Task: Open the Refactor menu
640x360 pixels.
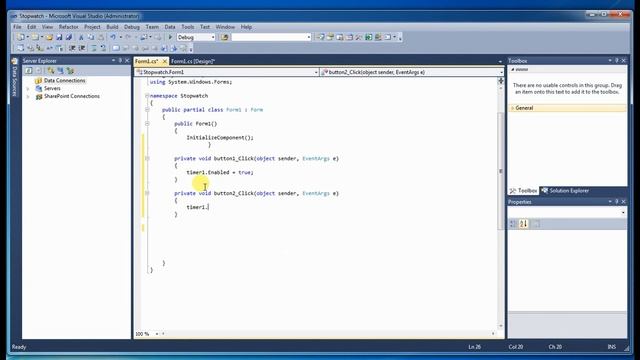Action: [x=69, y=27]
